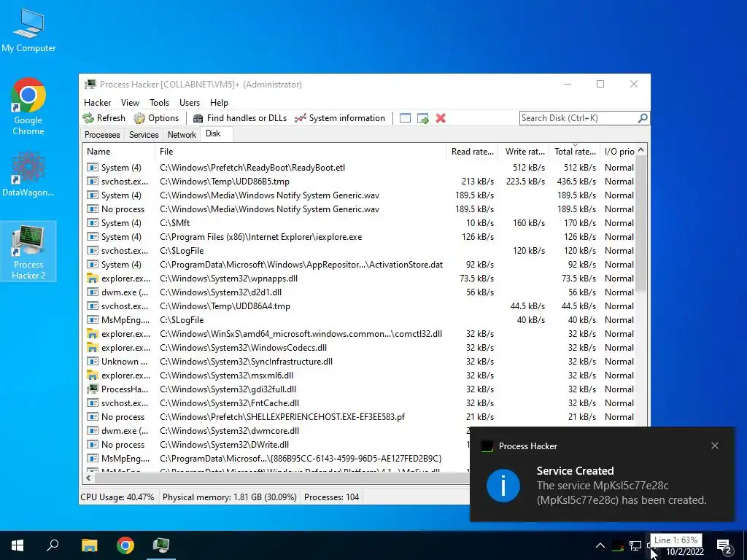Click Processes count in the status bar
This screenshot has width=747, height=560.
(332, 497)
